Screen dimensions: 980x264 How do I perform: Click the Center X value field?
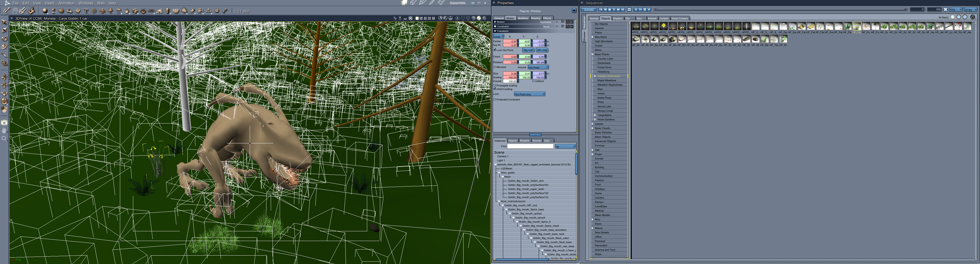510,41
